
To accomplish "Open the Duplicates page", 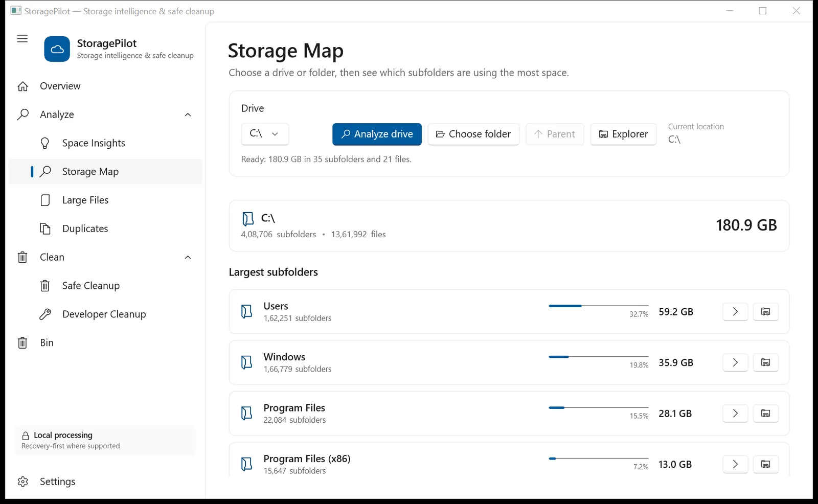I will click(105, 228).
